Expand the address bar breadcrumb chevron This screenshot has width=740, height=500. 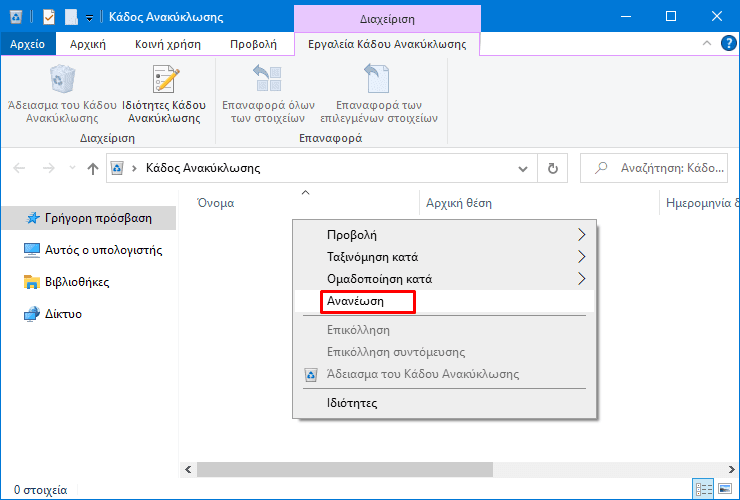(134, 168)
